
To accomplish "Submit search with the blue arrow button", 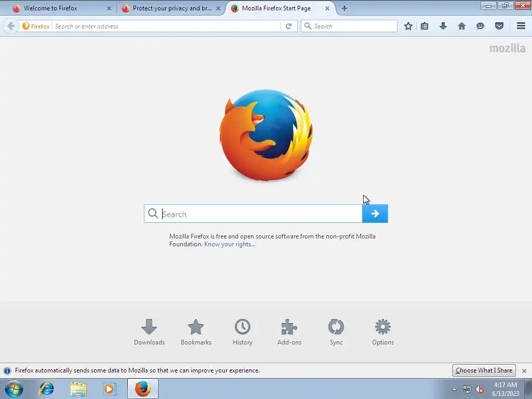I will pos(375,214).
